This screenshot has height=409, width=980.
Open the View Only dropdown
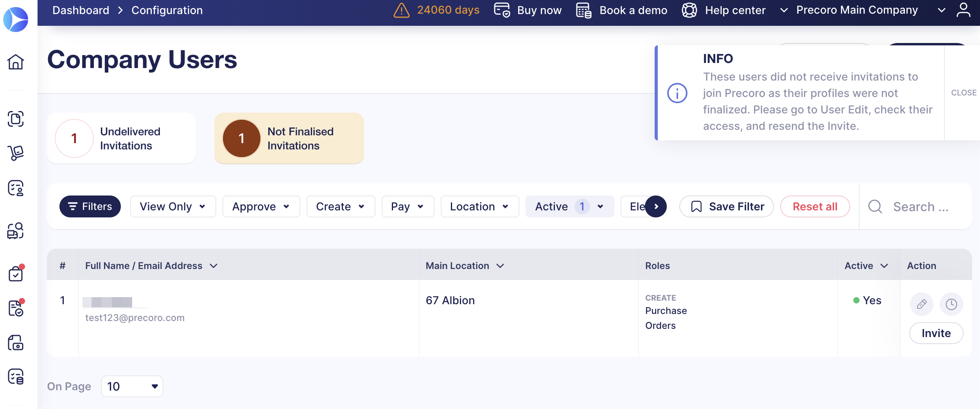[173, 206]
